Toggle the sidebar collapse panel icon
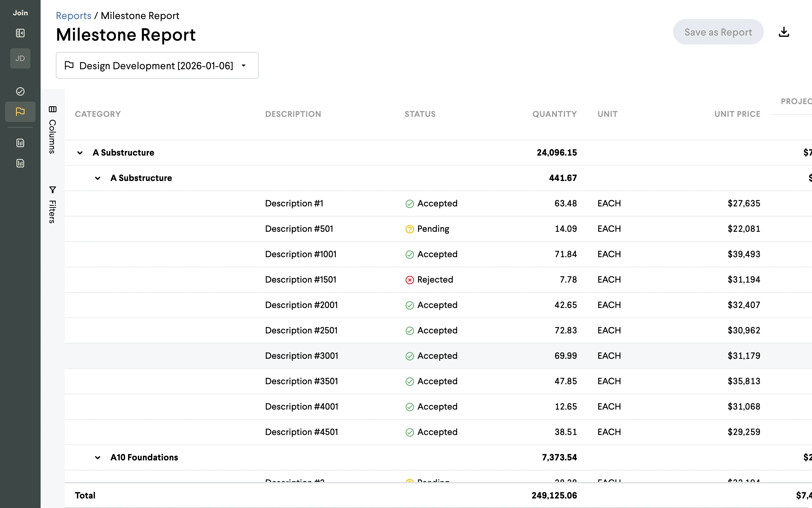The image size is (812, 508). (x=20, y=33)
